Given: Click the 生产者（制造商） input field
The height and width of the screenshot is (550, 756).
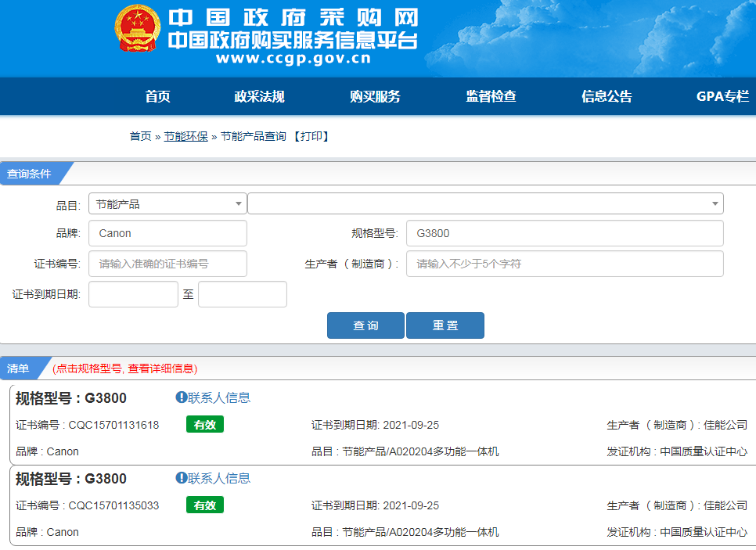Looking at the screenshot, I should point(564,264).
